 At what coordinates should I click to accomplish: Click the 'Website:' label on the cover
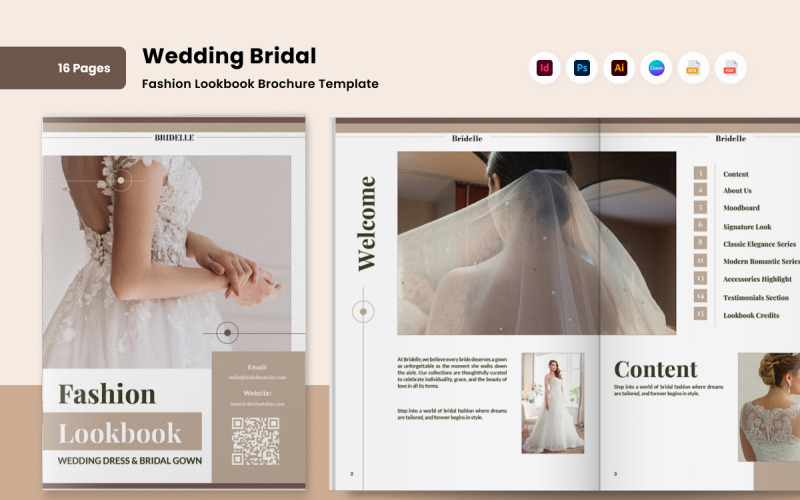[257, 393]
